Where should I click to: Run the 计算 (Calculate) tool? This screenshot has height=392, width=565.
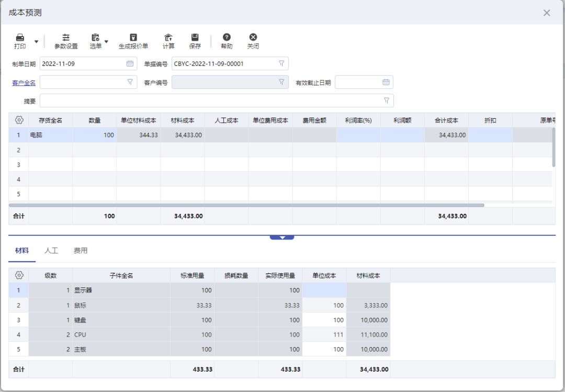tap(168, 38)
